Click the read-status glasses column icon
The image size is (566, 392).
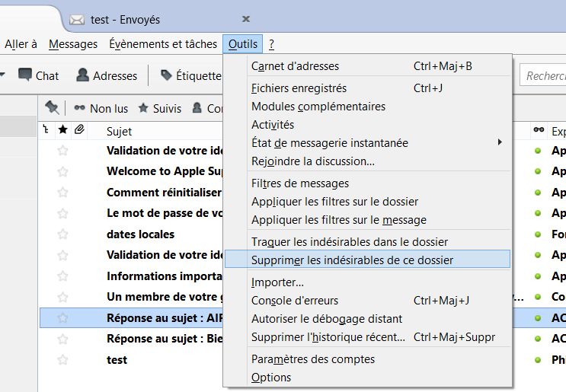coord(538,131)
